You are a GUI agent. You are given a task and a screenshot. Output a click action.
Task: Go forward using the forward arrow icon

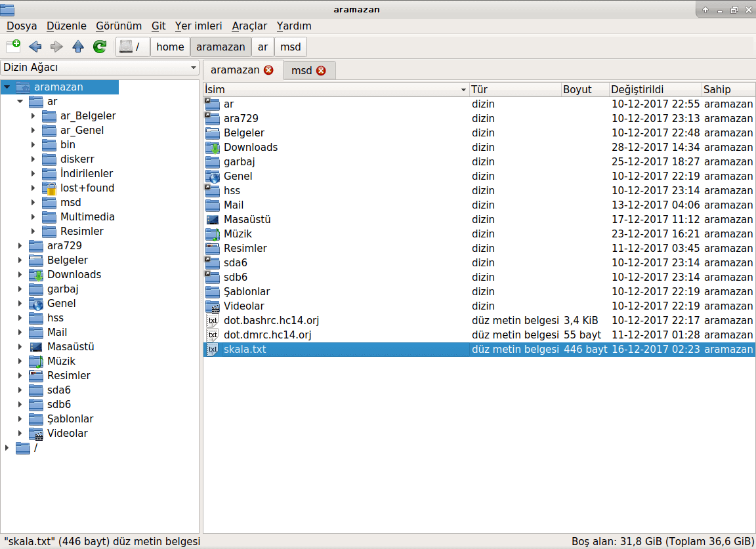point(56,47)
